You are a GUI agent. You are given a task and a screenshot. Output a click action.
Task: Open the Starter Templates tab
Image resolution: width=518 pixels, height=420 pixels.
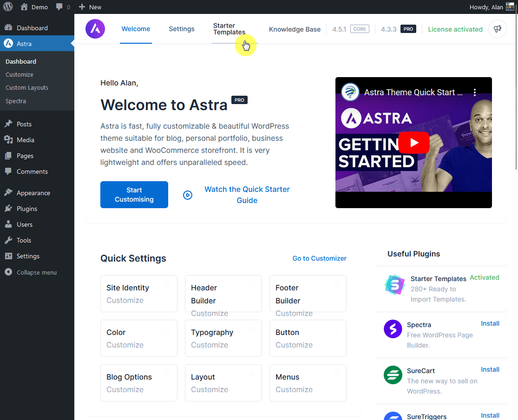pos(229,29)
